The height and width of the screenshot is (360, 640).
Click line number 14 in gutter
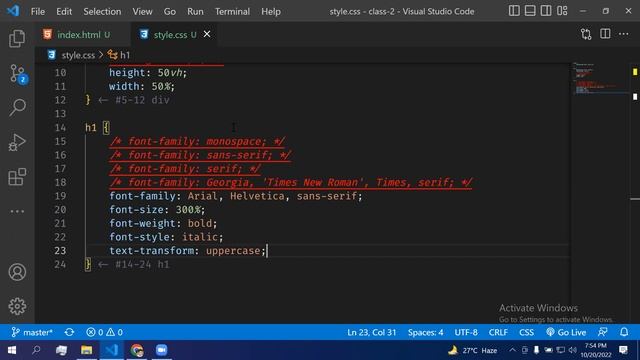coord(60,128)
